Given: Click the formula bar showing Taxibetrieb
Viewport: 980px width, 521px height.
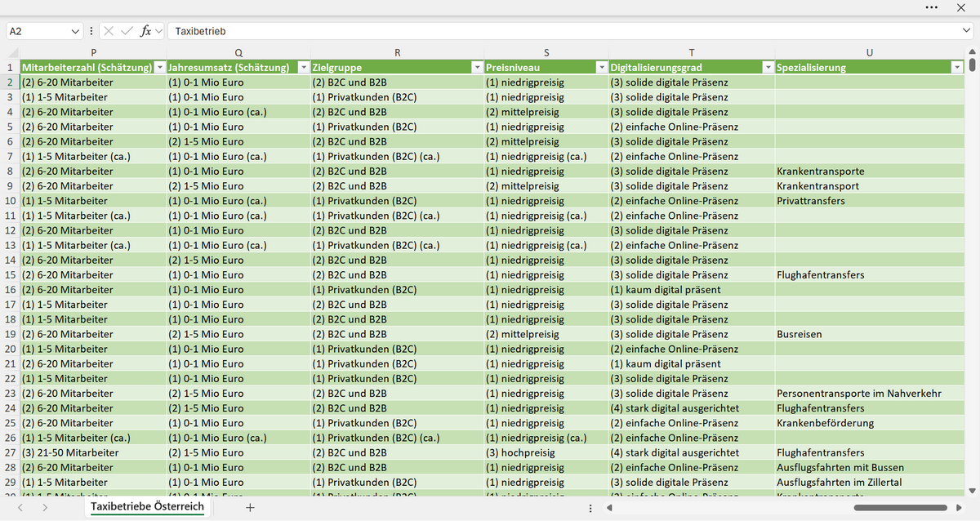Looking at the screenshot, I should coord(563,31).
